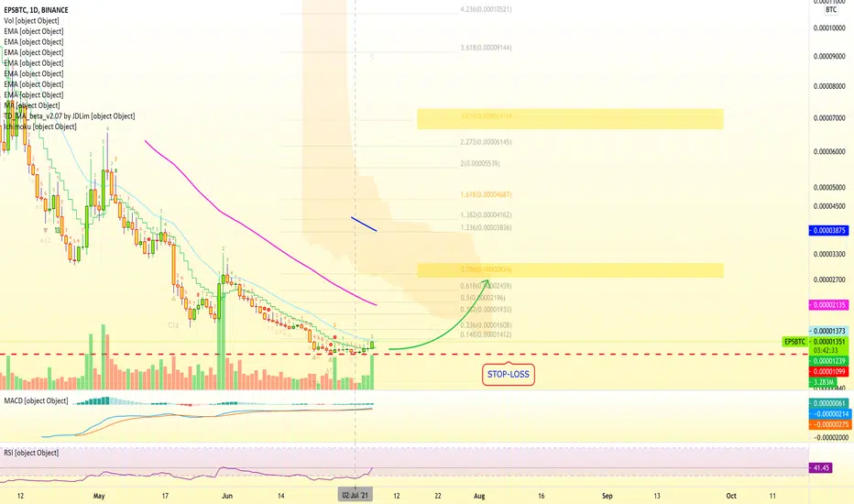Click the orange 1.618(0.00004687) Fibonacci label
The width and height of the screenshot is (854, 504).
pyautogui.click(x=486, y=194)
